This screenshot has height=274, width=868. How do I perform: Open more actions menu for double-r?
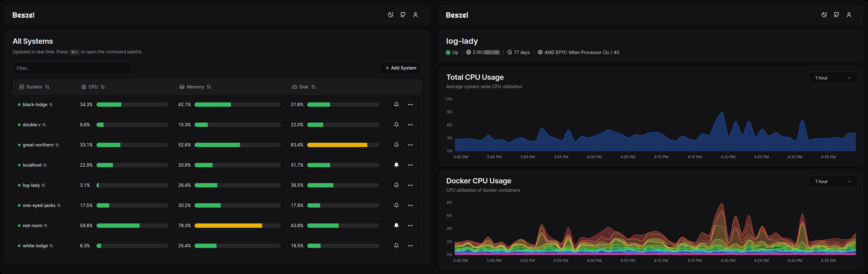(410, 125)
